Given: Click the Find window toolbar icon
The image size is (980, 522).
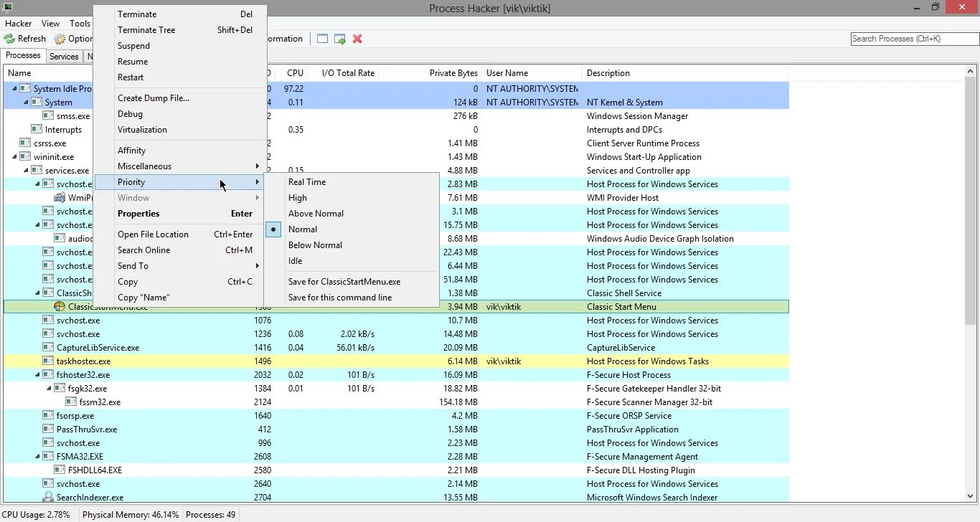Looking at the screenshot, I should pos(322,39).
